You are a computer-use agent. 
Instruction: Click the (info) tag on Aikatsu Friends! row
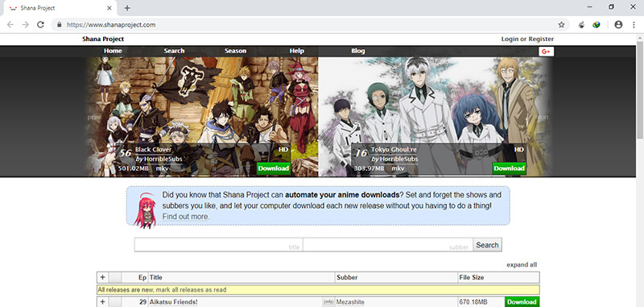(x=328, y=302)
